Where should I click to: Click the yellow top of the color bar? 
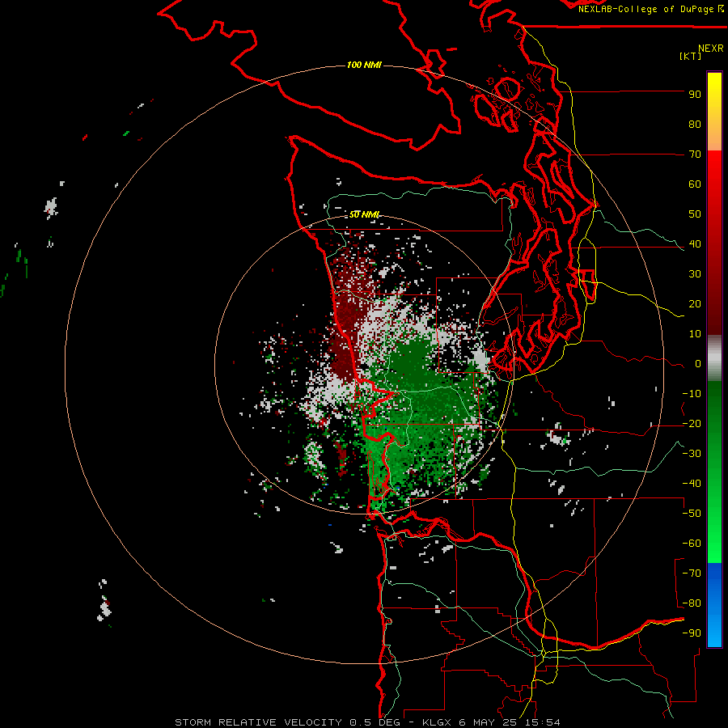(714, 88)
